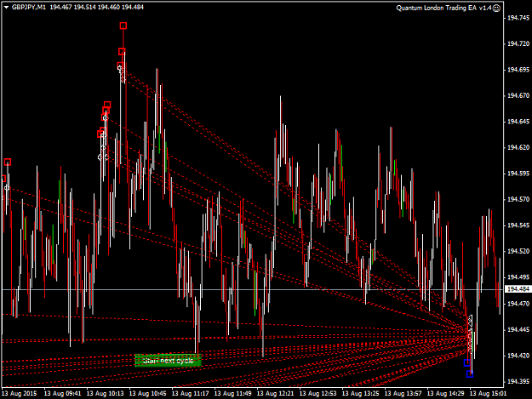Click the 194.545 price axis label
The height and width of the screenshot is (399, 532).
click(x=518, y=225)
